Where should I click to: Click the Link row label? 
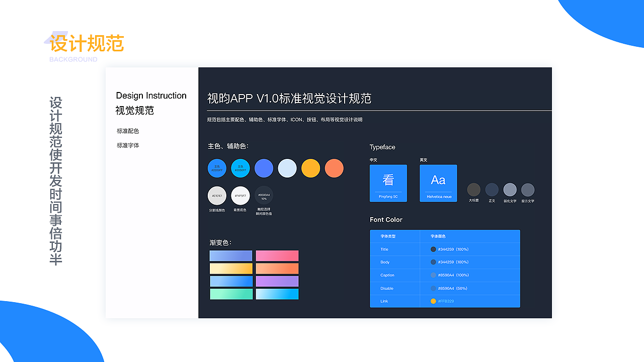384,301
